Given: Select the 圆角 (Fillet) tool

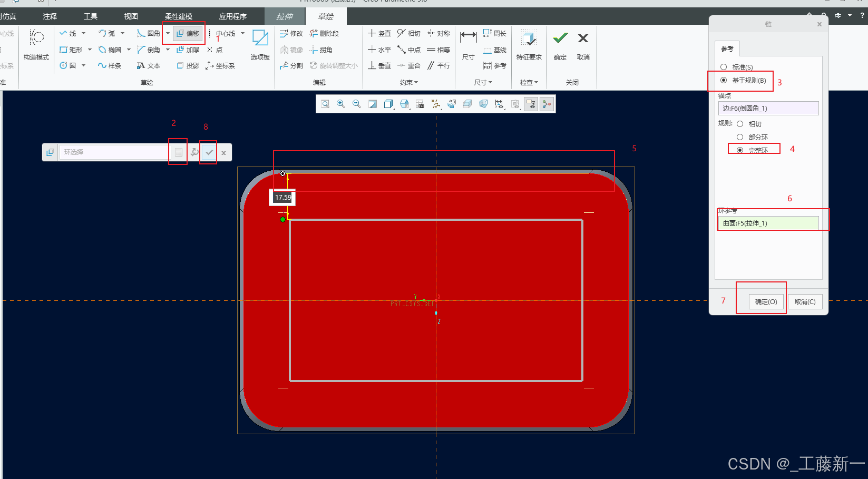Looking at the screenshot, I should pyautogui.click(x=149, y=33).
